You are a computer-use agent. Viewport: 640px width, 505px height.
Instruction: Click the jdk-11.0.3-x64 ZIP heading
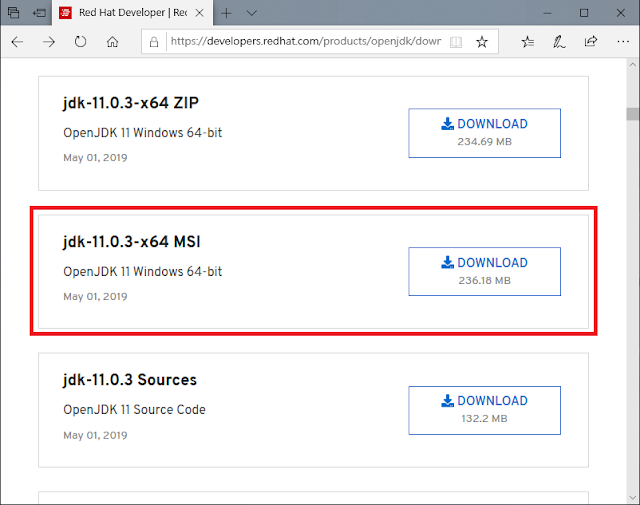[131, 103]
